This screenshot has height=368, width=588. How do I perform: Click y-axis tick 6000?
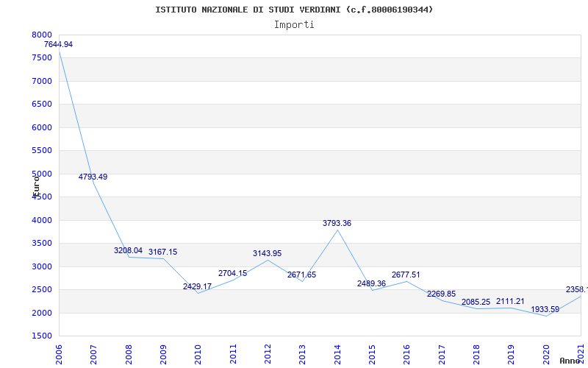42,127
